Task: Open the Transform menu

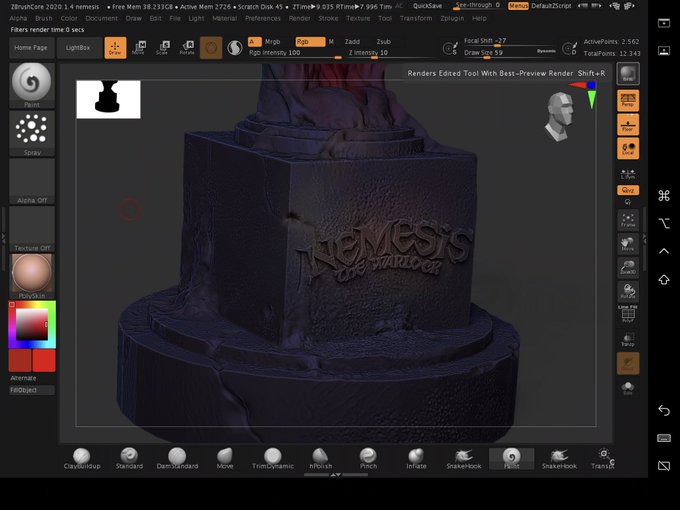Action: pyautogui.click(x=415, y=18)
